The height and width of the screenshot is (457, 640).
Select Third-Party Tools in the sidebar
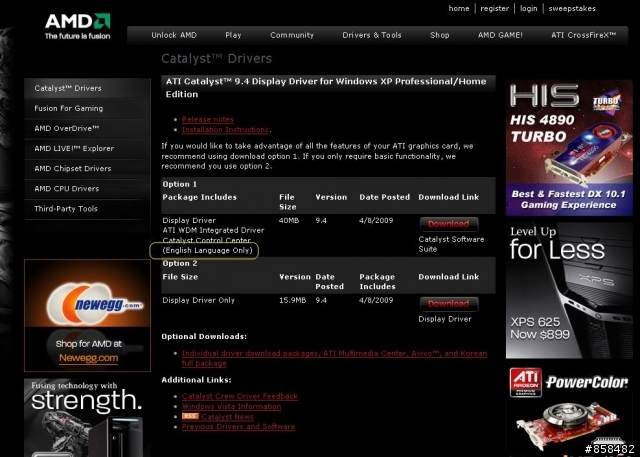[87, 209]
